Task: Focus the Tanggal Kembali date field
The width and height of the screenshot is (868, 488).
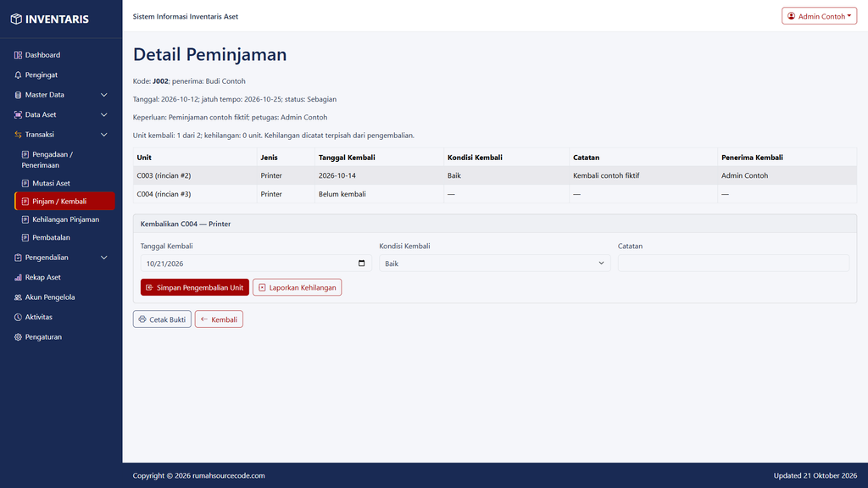Action: point(256,263)
